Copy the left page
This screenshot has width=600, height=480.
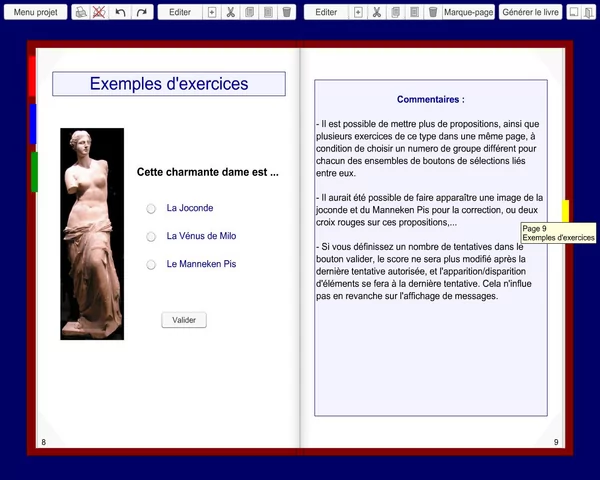(249, 12)
